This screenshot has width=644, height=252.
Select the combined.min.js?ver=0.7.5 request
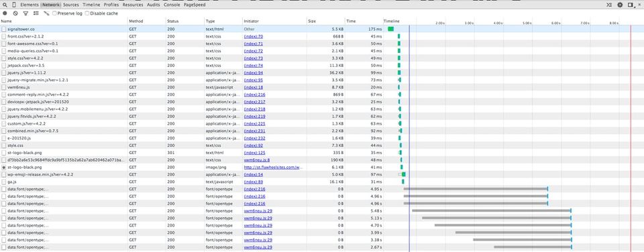coord(33,131)
